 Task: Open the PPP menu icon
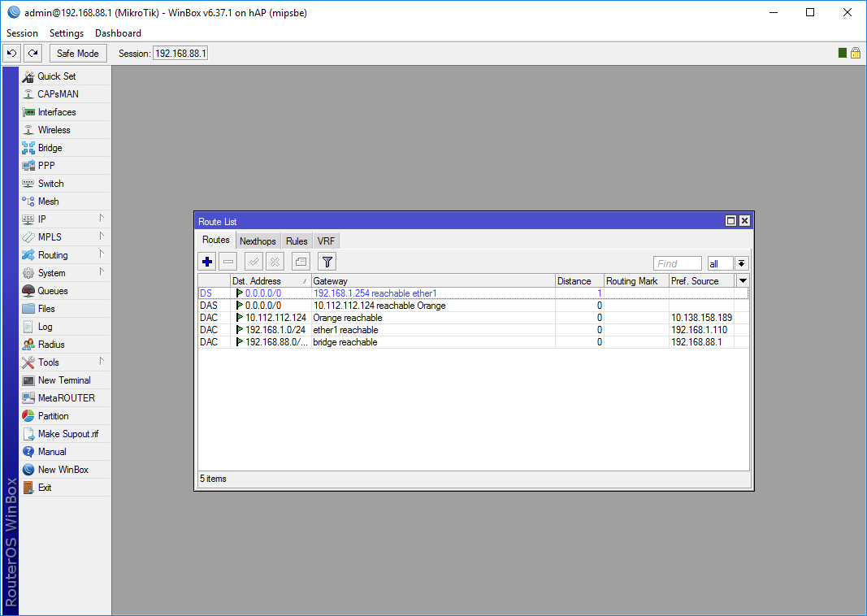tap(28, 165)
